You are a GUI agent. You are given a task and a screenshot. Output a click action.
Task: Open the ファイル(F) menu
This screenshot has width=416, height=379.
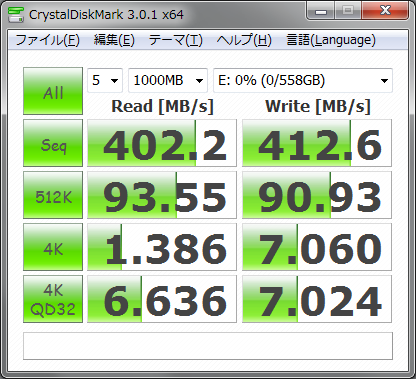click(47, 40)
